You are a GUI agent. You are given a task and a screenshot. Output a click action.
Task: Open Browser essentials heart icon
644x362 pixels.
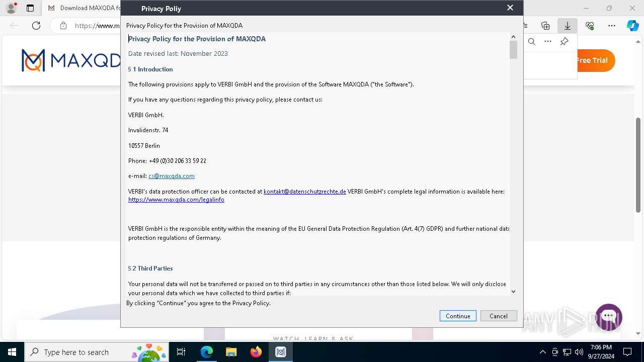click(x=590, y=26)
